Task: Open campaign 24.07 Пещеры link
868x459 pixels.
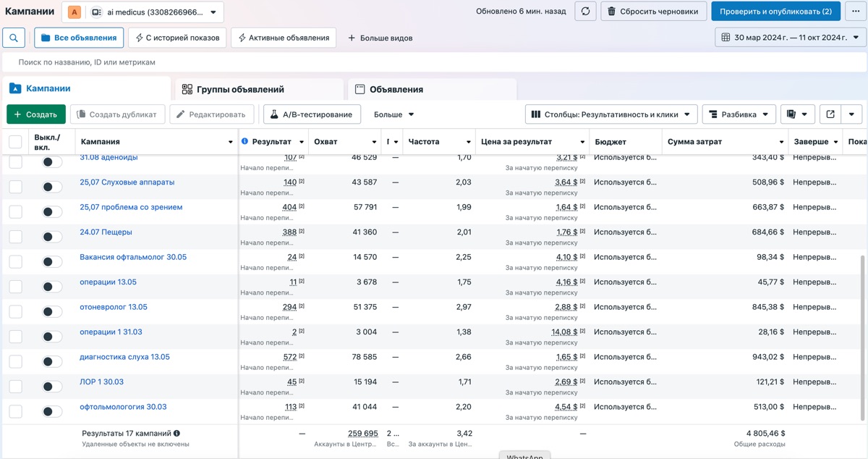Action: [x=106, y=232]
